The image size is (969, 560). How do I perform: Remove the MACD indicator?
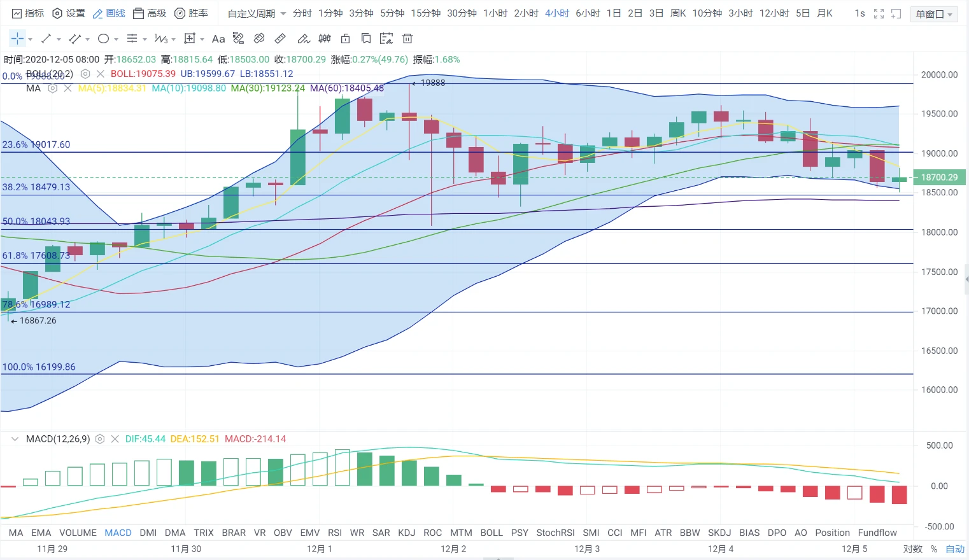[x=115, y=439]
